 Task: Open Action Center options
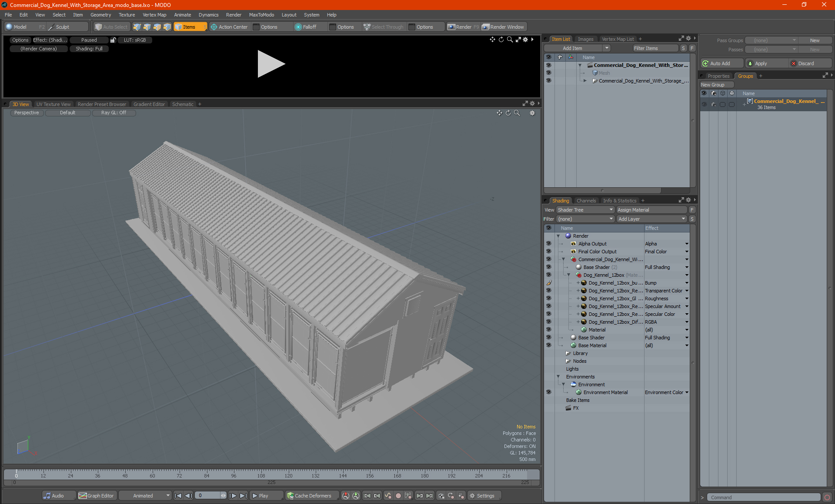[x=269, y=27]
